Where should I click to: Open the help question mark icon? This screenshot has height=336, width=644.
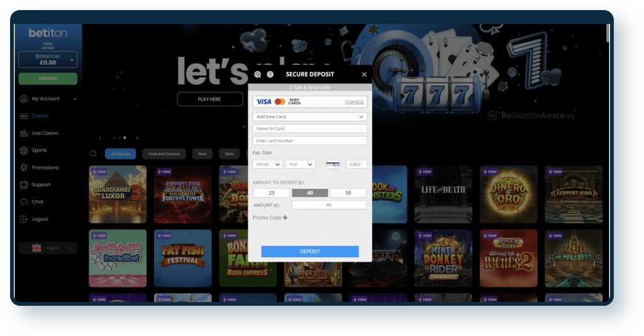(270, 74)
